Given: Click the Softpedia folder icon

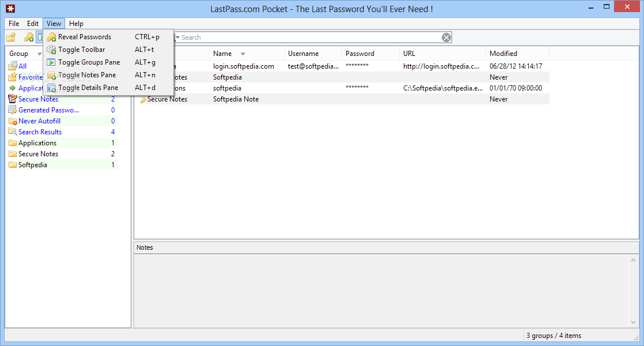Looking at the screenshot, I should pyautogui.click(x=13, y=165).
